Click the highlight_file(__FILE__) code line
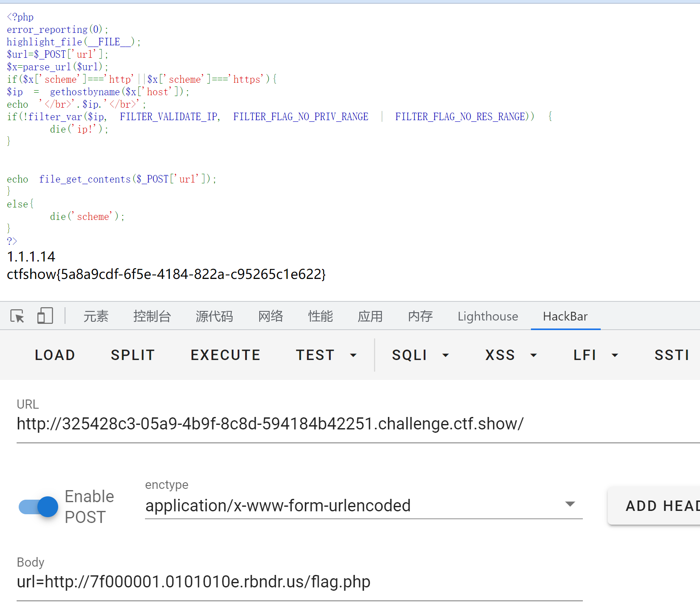 (x=74, y=42)
